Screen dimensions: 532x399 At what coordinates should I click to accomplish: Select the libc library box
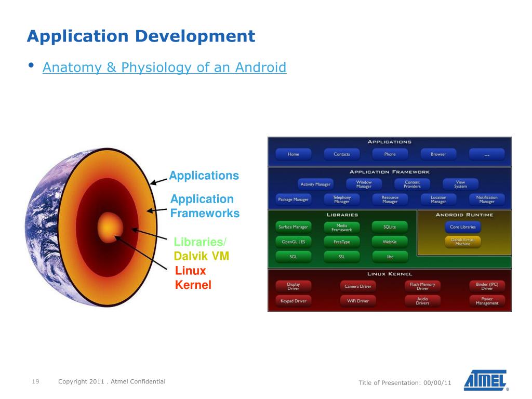click(390, 257)
